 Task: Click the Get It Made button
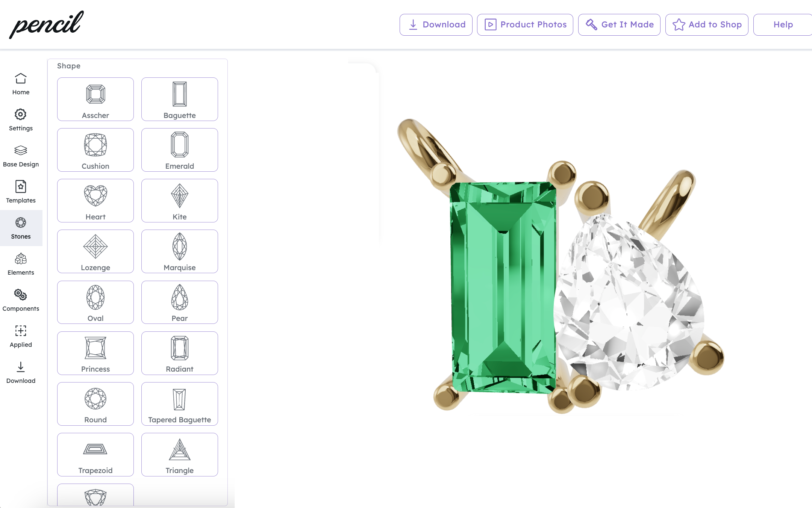(619, 25)
